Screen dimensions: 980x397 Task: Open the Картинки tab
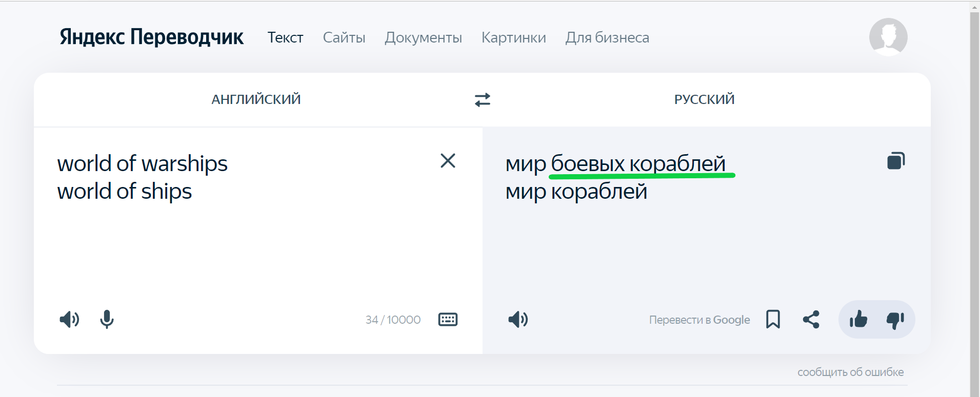[x=513, y=37]
